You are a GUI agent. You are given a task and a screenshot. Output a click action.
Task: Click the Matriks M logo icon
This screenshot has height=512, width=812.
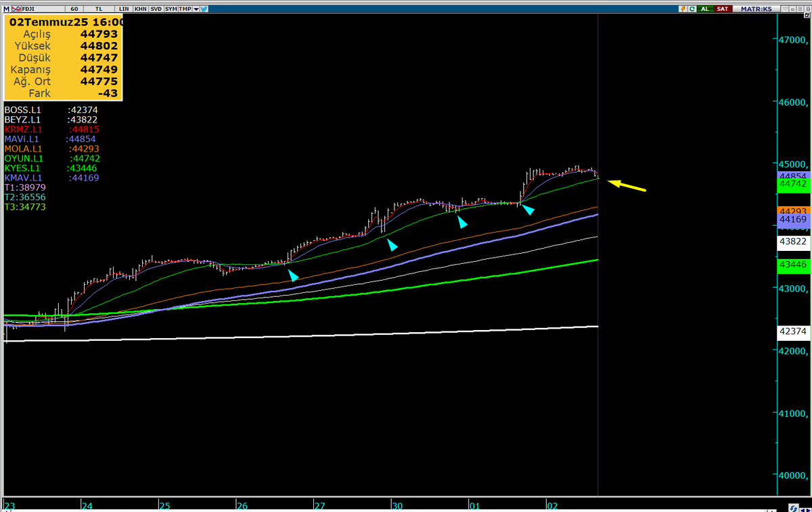[x=6, y=9]
